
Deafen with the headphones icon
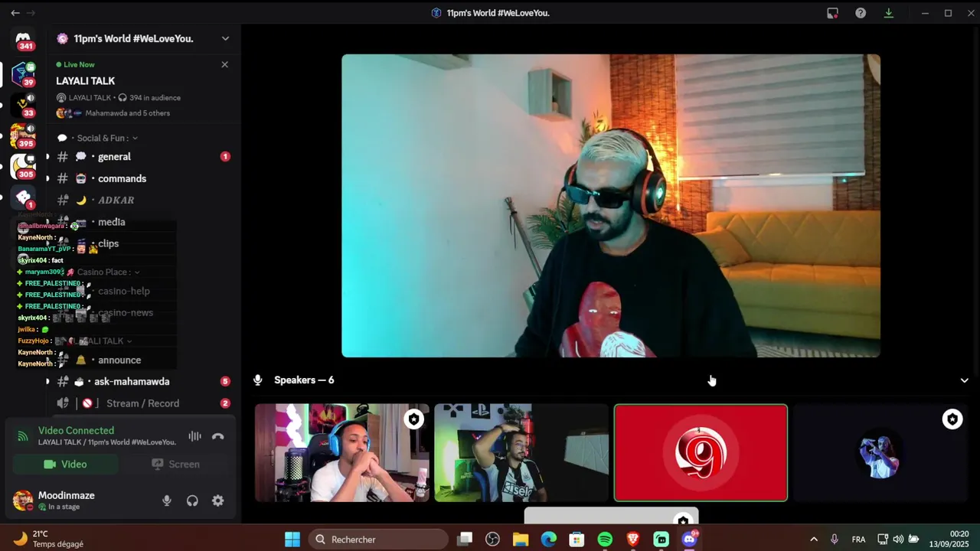point(192,500)
